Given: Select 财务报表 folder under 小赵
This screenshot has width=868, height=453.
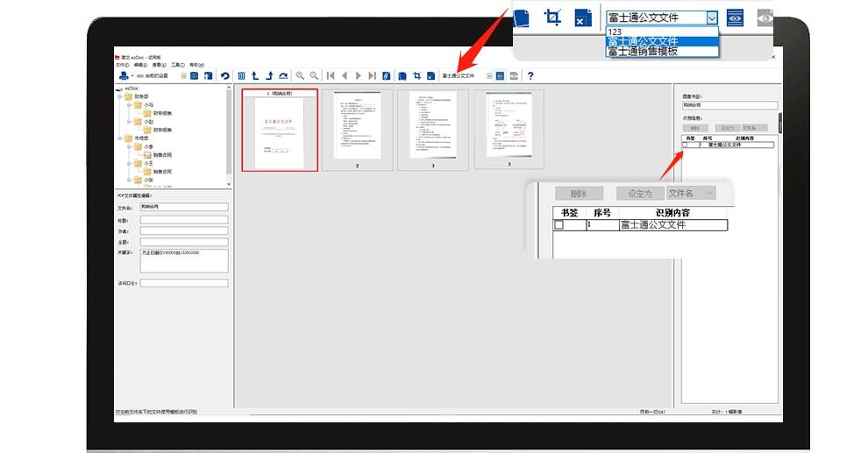Looking at the screenshot, I should click(162, 130).
